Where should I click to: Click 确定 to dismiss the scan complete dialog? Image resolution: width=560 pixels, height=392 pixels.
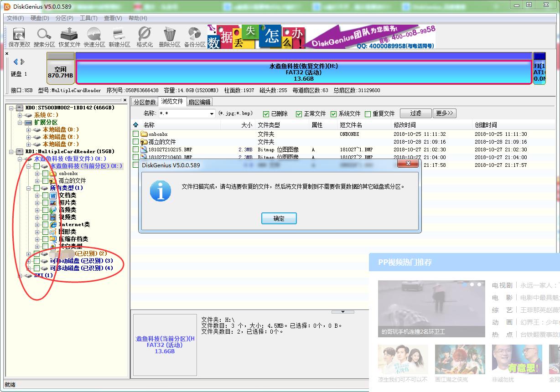pyautogui.click(x=279, y=218)
